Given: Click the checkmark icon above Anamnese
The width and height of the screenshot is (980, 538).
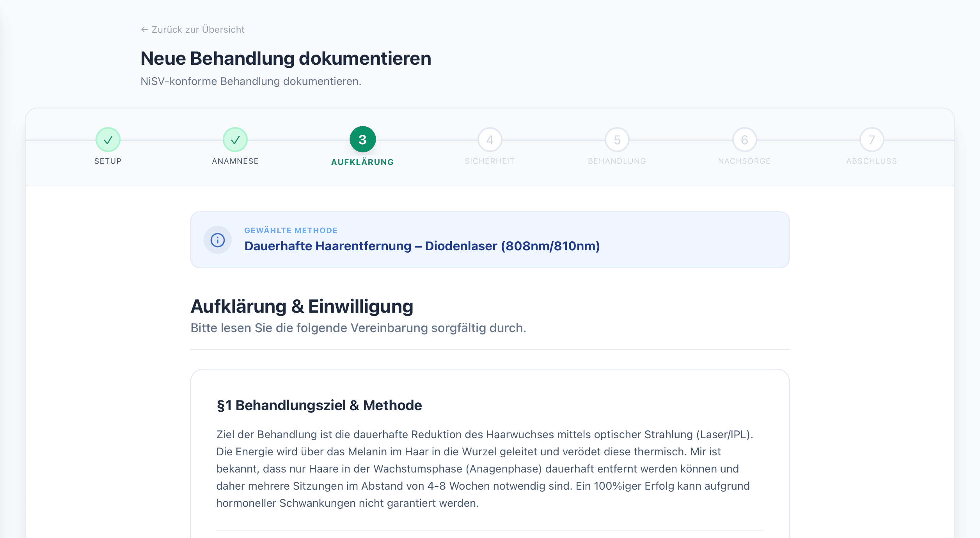Looking at the screenshot, I should [234, 140].
